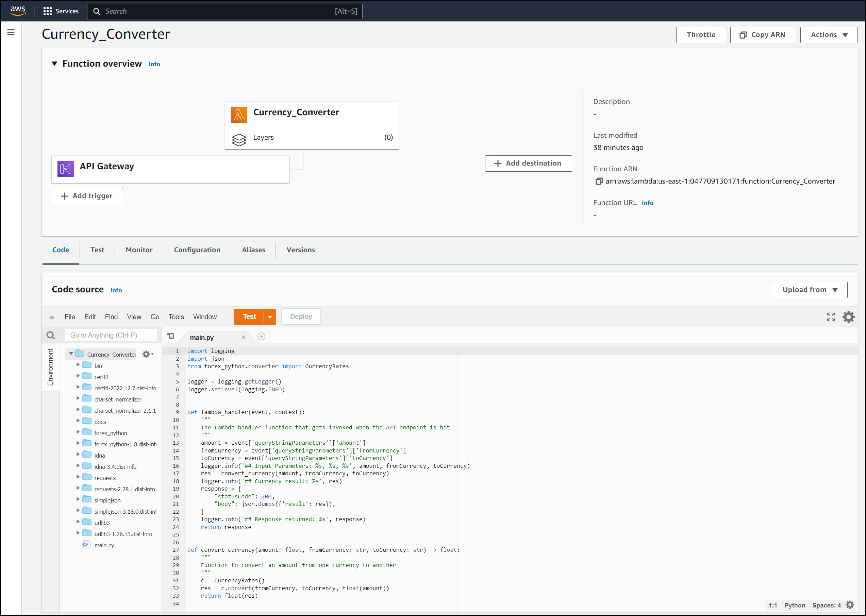Open a new editor tab with the plus icon

point(261,337)
